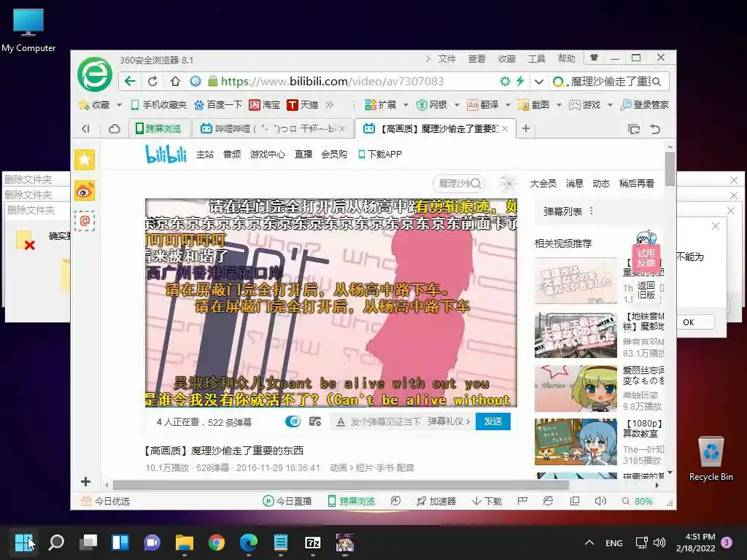Screen dimensions: 747x560
Task: Expand the 扩展 extensions dropdown arrow
Action: pos(406,105)
